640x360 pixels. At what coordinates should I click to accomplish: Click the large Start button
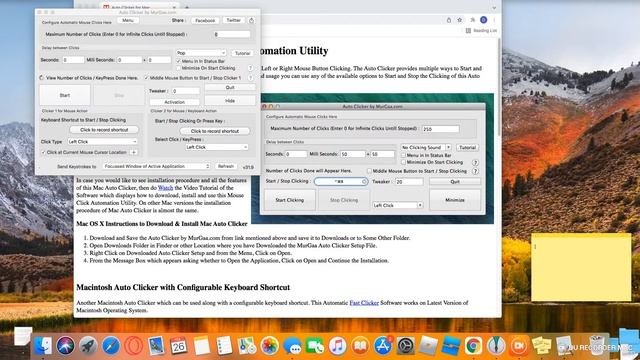click(x=65, y=95)
